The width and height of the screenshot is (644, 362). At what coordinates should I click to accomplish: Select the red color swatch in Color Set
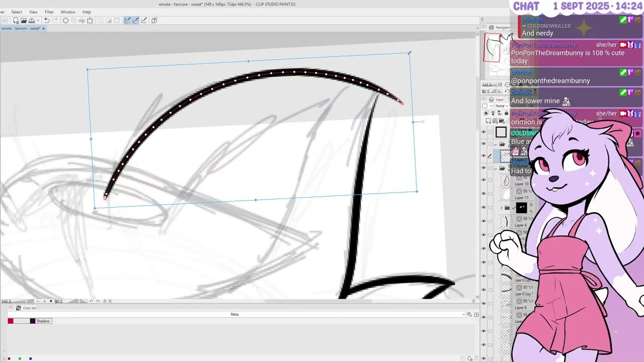click(11, 321)
